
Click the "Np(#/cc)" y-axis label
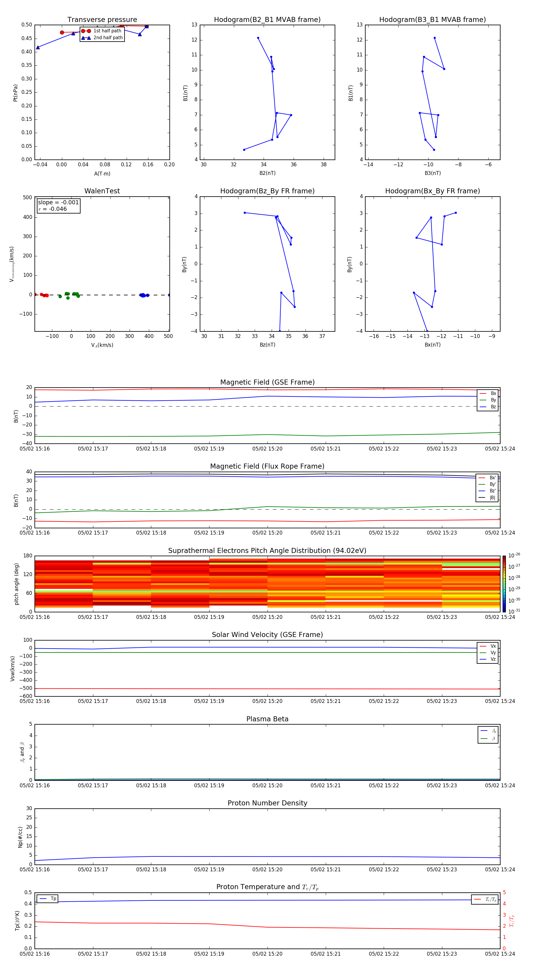(20, 837)
